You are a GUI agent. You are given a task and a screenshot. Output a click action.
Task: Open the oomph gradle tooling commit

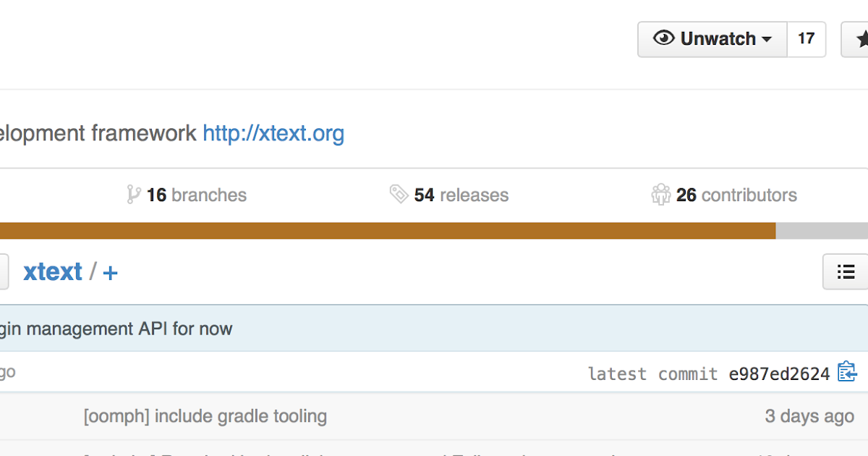pos(205,416)
